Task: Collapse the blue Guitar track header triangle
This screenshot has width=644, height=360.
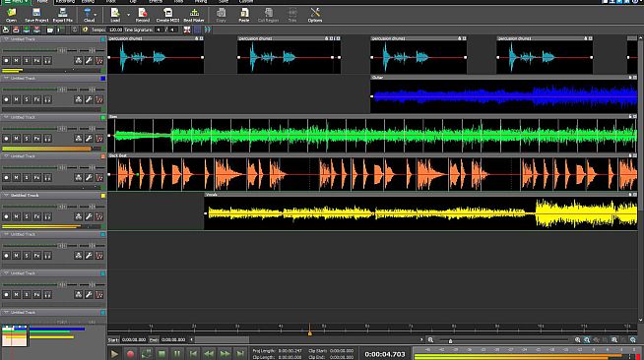Action: tap(6, 79)
